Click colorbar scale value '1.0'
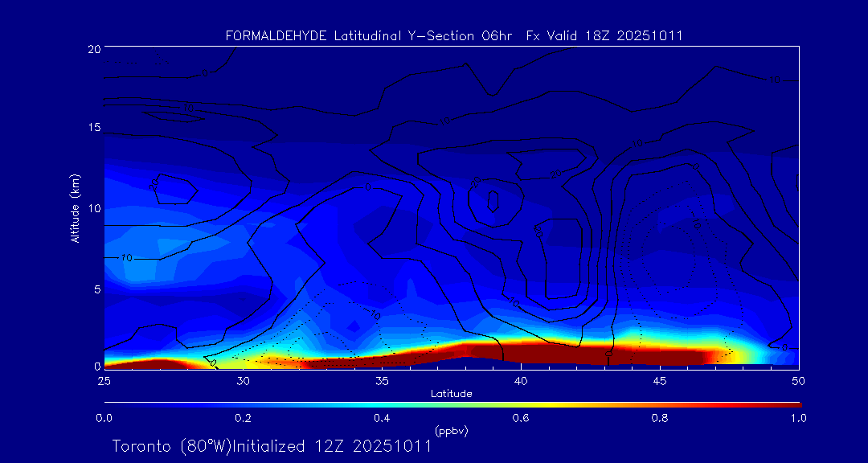This screenshot has height=463, width=868. (798, 418)
